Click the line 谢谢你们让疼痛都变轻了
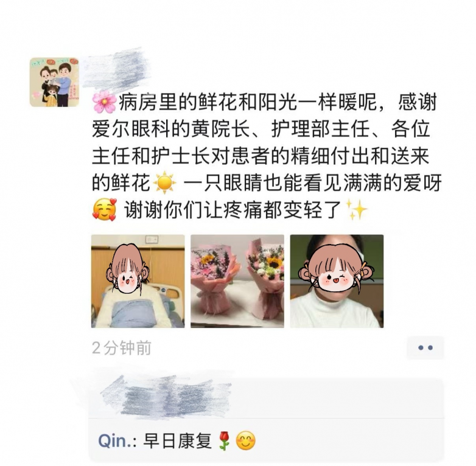 (x=233, y=209)
